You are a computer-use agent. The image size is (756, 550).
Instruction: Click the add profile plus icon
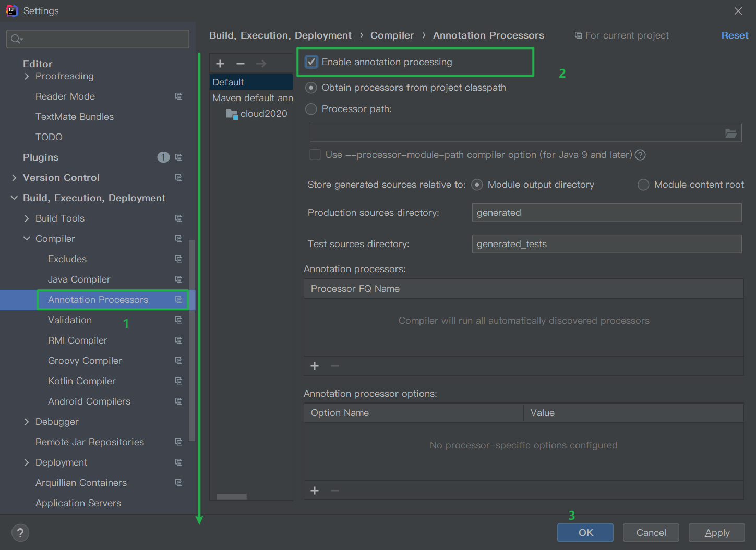(220, 64)
